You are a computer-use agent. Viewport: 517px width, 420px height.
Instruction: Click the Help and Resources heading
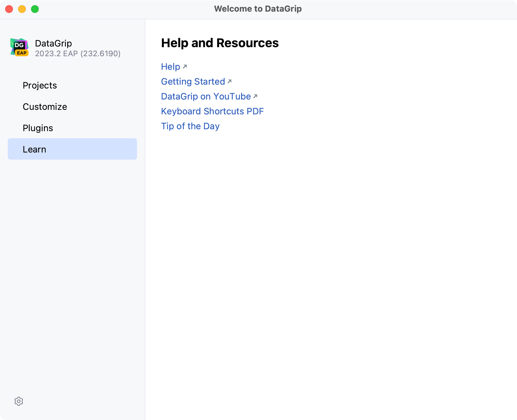point(220,43)
